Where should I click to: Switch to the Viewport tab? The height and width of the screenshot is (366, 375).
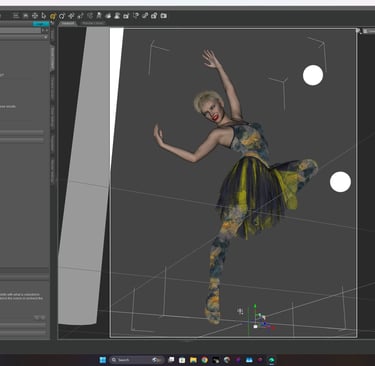[68, 23]
